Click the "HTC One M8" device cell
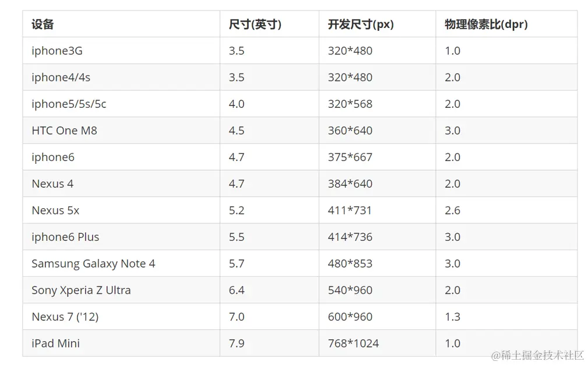The height and width of the screenshot is (365, 588). pyautogui.click(x=121, y=131)
